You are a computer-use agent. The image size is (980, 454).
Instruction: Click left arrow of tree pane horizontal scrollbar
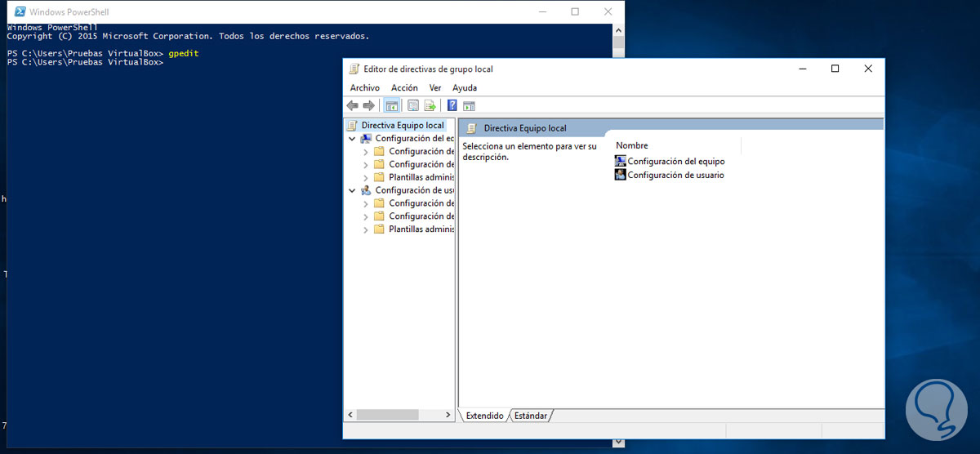[350, 416]
